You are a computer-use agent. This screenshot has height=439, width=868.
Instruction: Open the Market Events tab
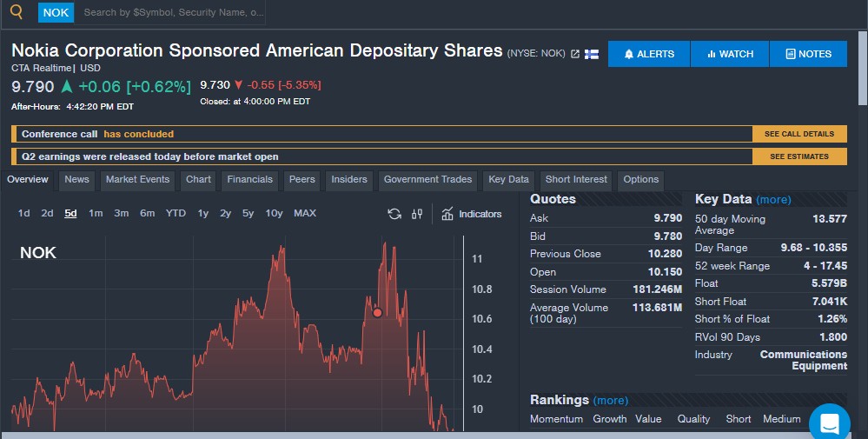(x=137, y=179)
